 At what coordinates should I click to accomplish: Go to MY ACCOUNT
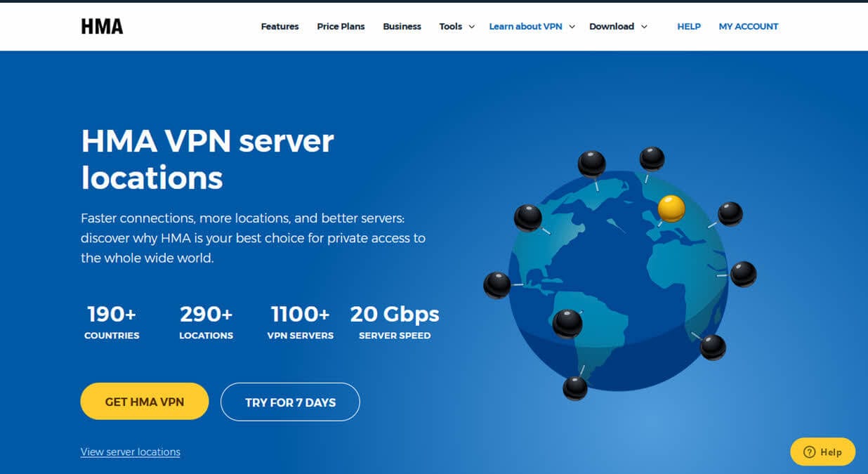coord(749,27)
